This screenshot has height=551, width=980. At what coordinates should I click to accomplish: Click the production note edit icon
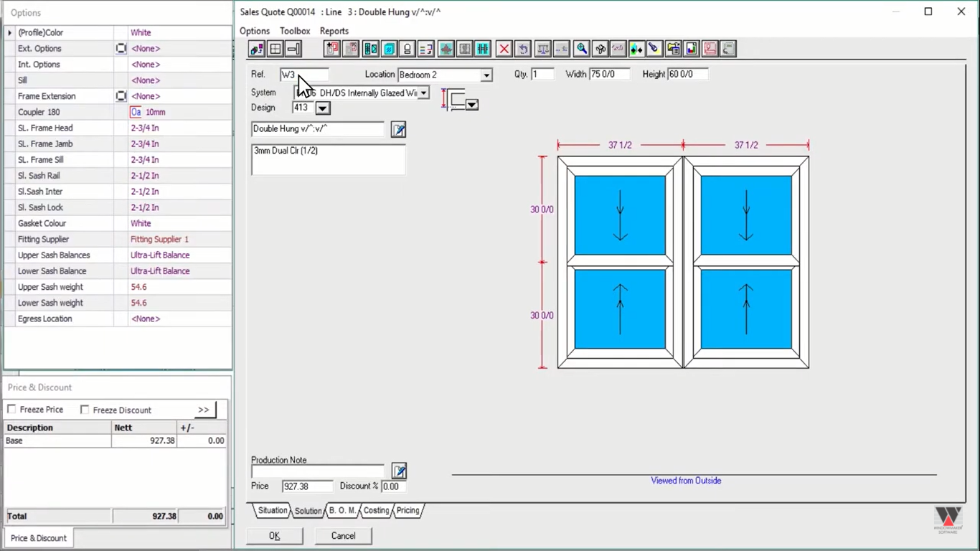click(x=399, y=471)
